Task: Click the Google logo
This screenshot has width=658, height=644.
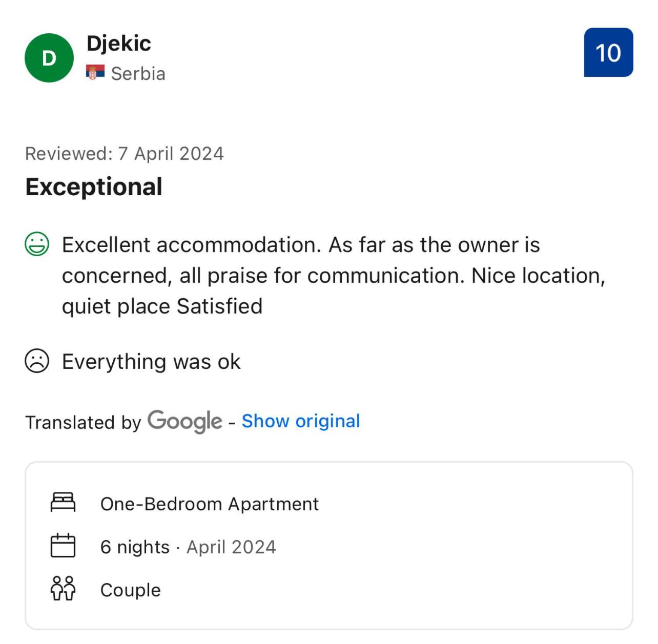Action: (184, 421)
